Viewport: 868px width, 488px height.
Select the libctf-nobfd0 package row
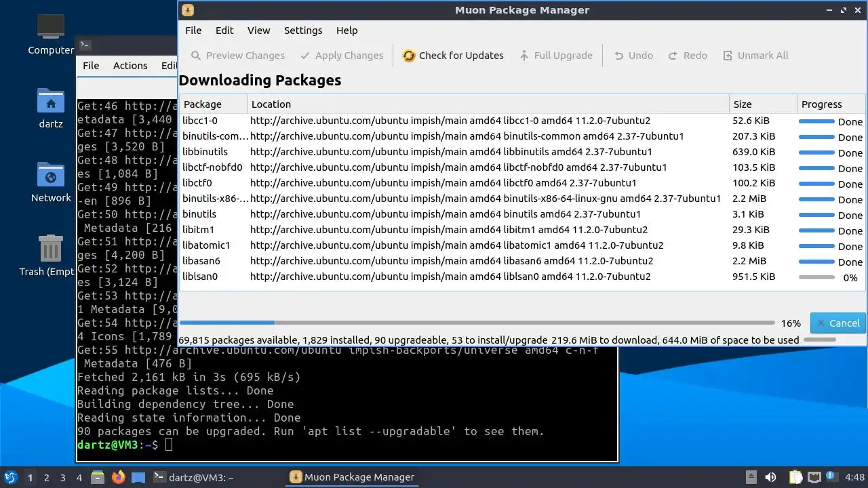coord(522,167)
